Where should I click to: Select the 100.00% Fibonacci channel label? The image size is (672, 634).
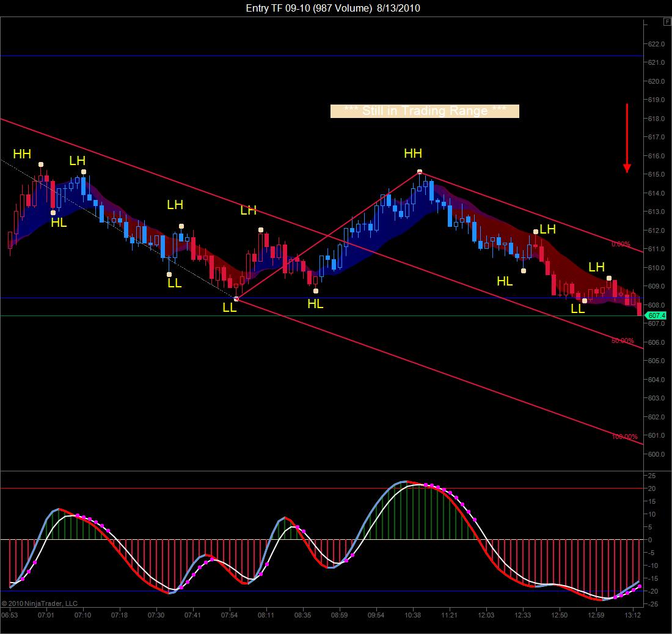(624, 437)
